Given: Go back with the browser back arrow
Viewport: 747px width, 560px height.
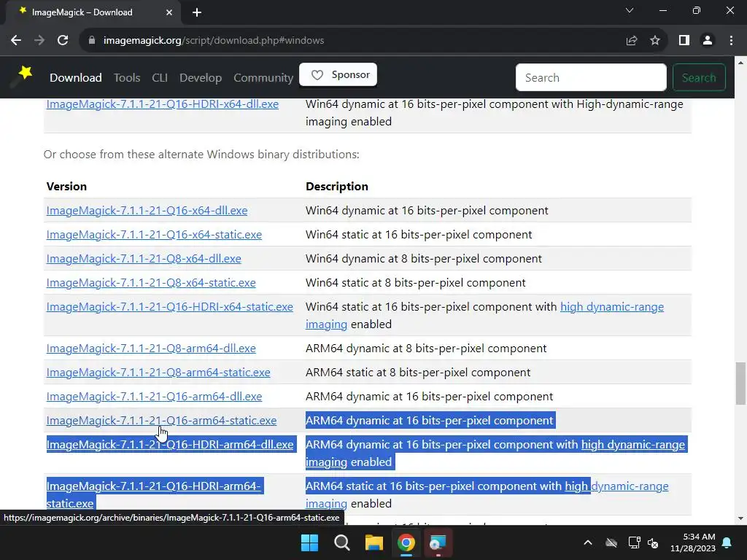Looking at the screenshot, I should pos(16,41).
